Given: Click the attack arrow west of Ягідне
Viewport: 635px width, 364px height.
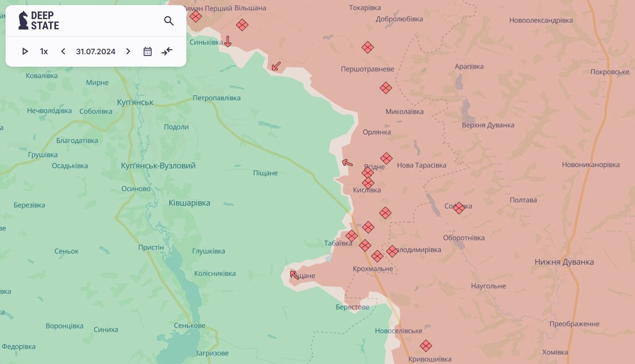Looking at the screenshot, I should click(347, 163).
